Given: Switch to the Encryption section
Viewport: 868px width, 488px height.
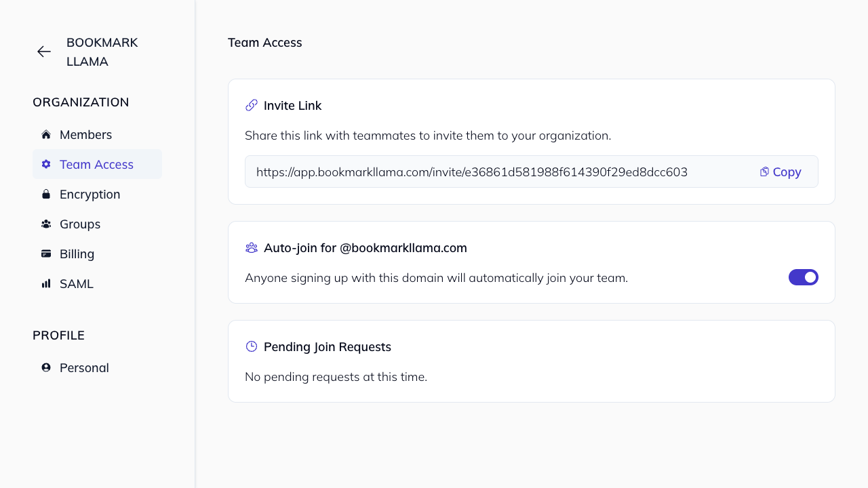Looking at the screenshot, I should pyautogui.click(x=90, y=194).
